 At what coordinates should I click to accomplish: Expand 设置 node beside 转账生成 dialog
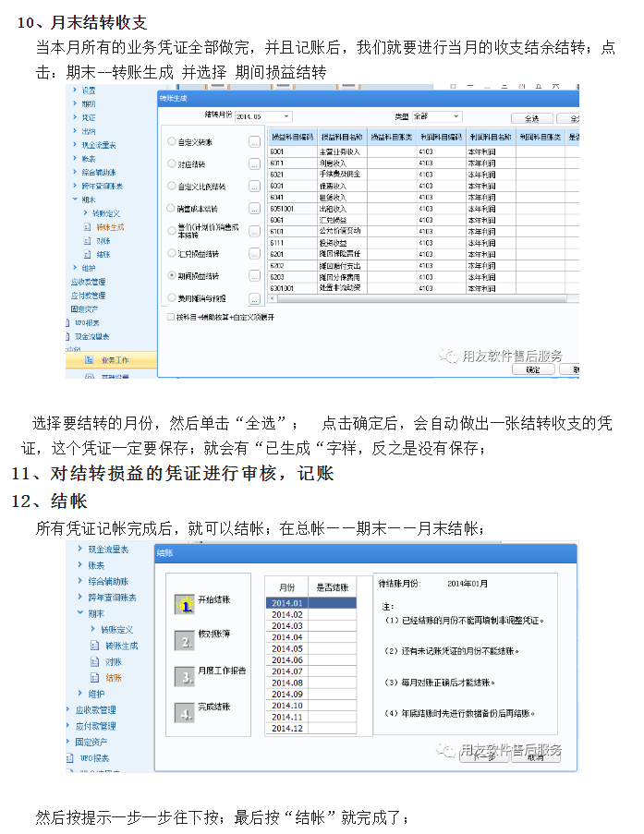[x=75, y=90]
